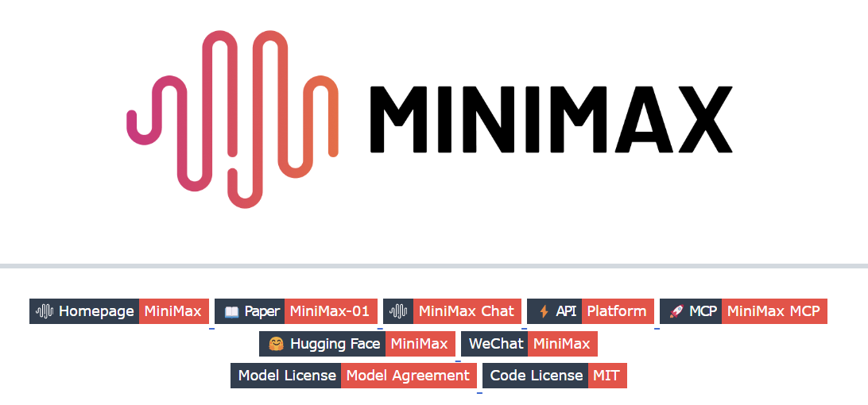Click the red 'MiniMax MCP' label

774,311
